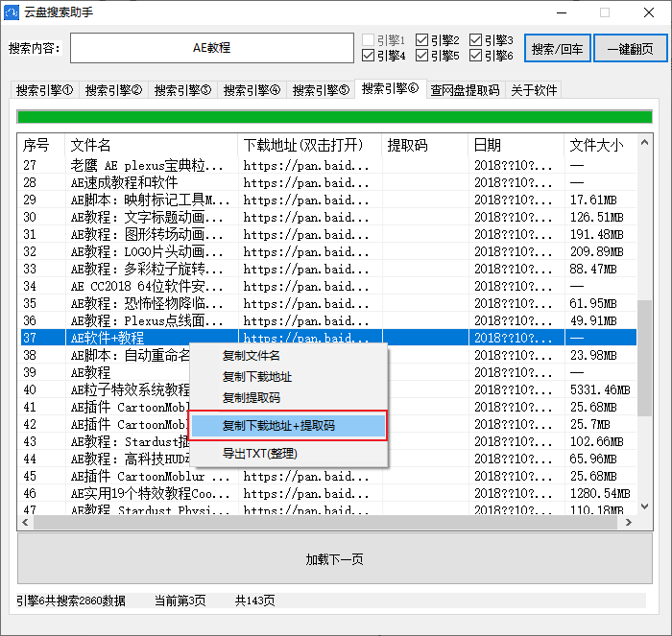Click the 5331.46MB file size cell
672x636 pixels.
click(x=600, y=389)
